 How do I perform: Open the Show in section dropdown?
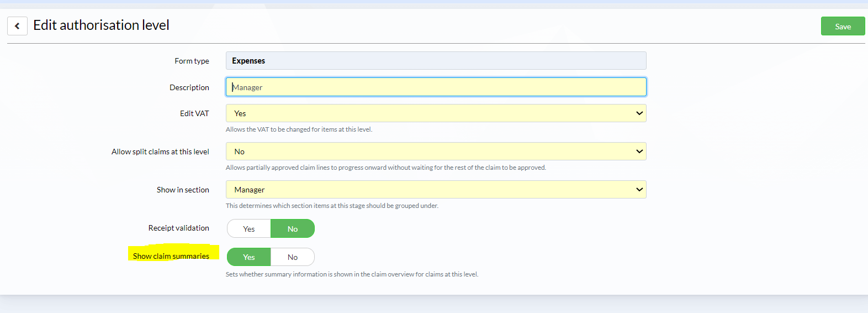(x=436, y=190)
